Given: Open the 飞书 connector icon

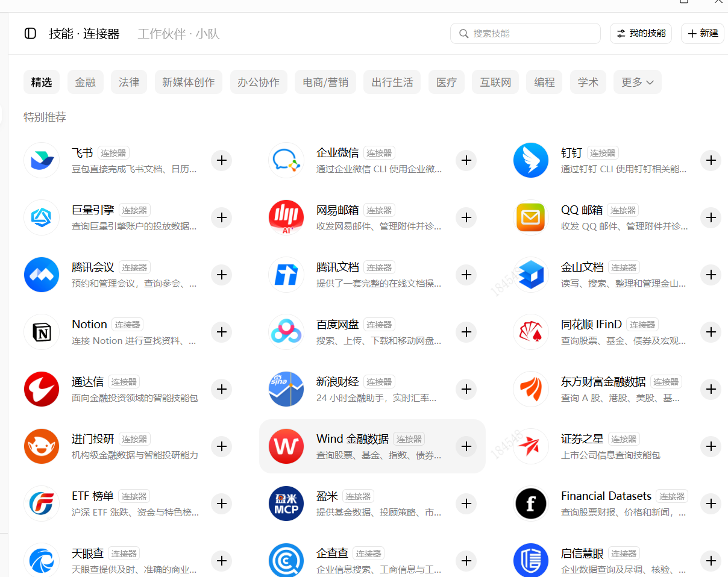Looking at the screenshot, I should 42,160.
